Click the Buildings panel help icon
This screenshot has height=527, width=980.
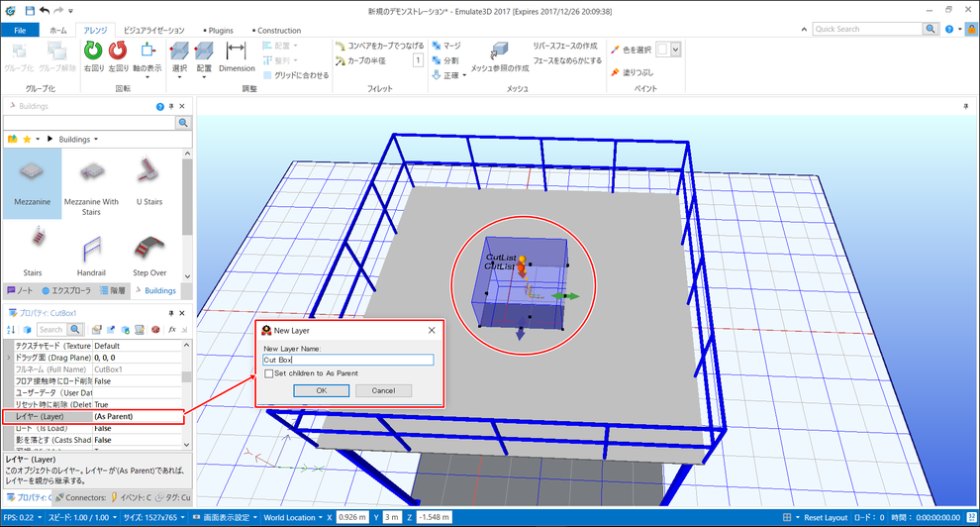pyautogui.click(x=160, y=106)
